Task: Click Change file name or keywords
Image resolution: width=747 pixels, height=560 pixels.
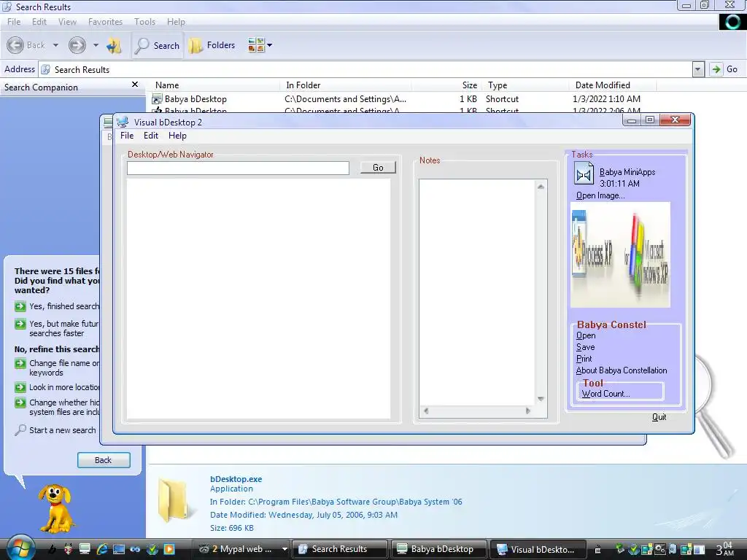Action: 57,367
